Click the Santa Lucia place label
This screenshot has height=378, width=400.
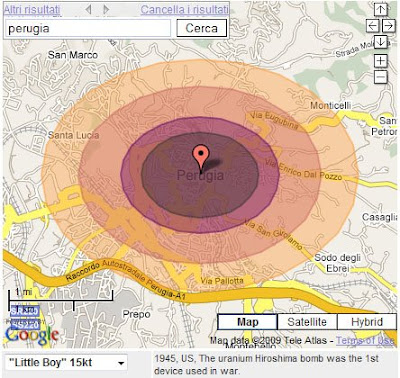73,135
